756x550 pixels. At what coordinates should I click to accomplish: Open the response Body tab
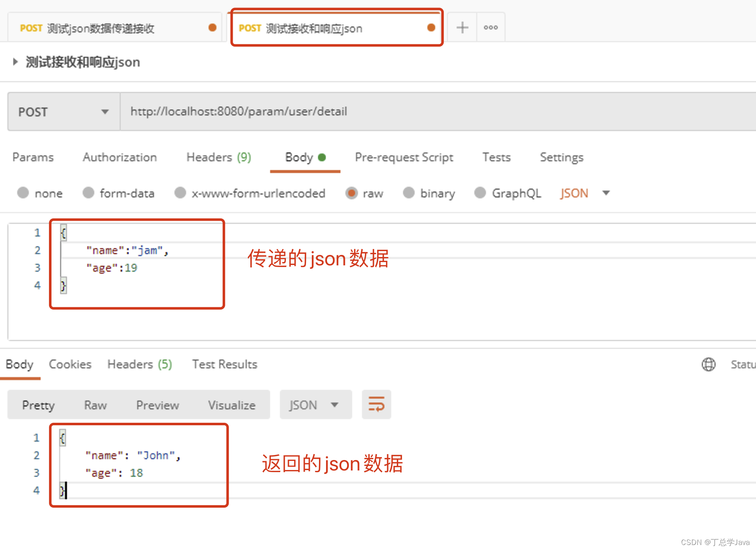point(19,364)
